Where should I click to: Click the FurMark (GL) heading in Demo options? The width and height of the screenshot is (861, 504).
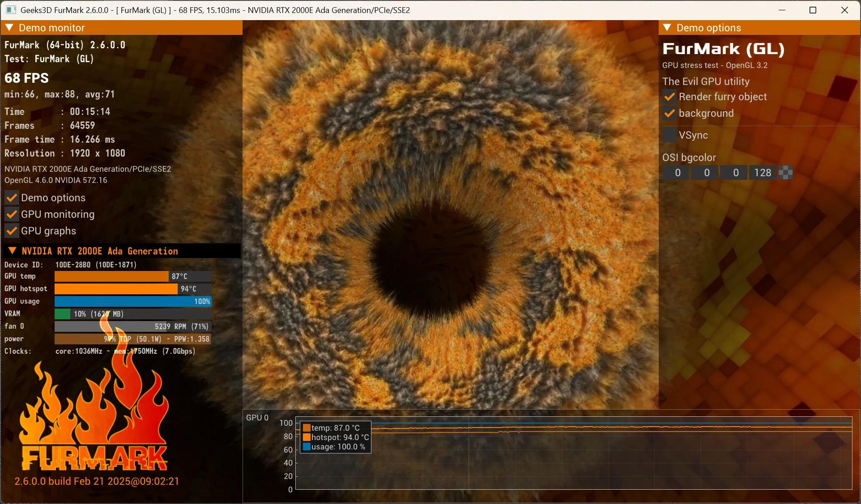point(724,49)
